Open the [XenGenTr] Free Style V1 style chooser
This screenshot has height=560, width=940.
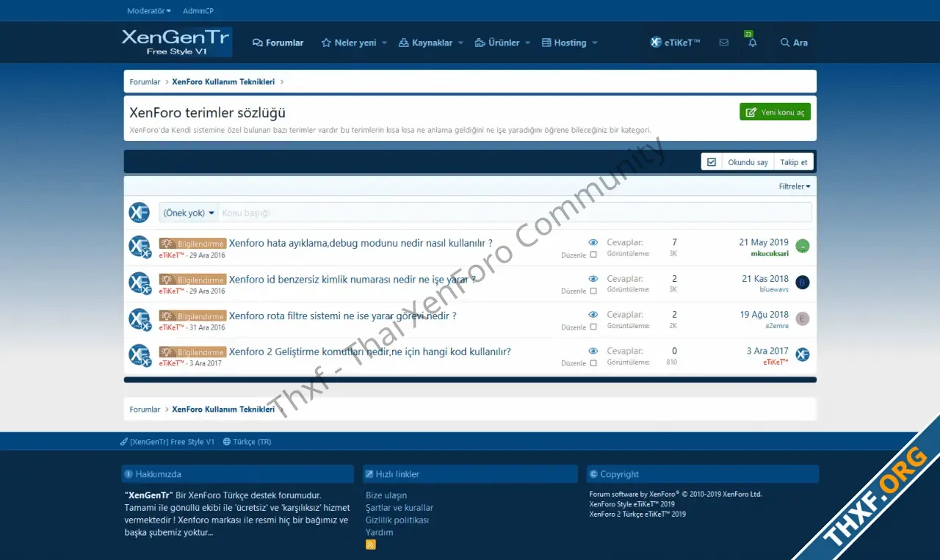click(x=167, y=442)
